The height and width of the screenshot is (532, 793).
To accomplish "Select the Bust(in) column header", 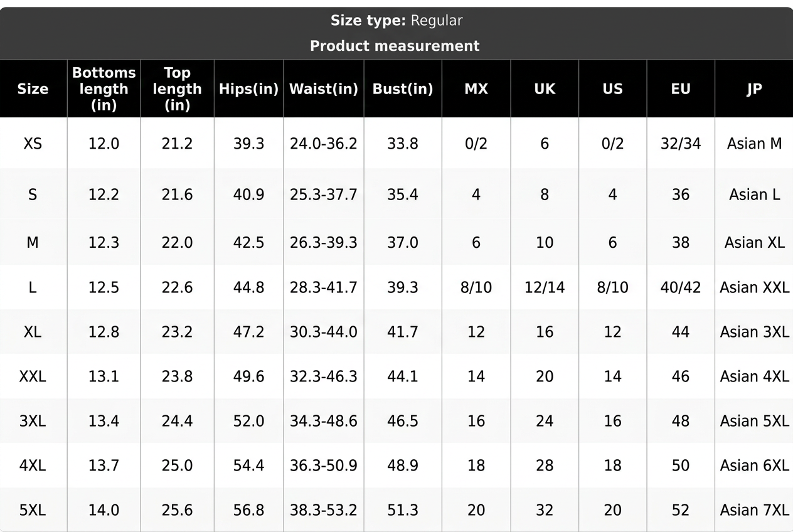I will pos(403,89).
